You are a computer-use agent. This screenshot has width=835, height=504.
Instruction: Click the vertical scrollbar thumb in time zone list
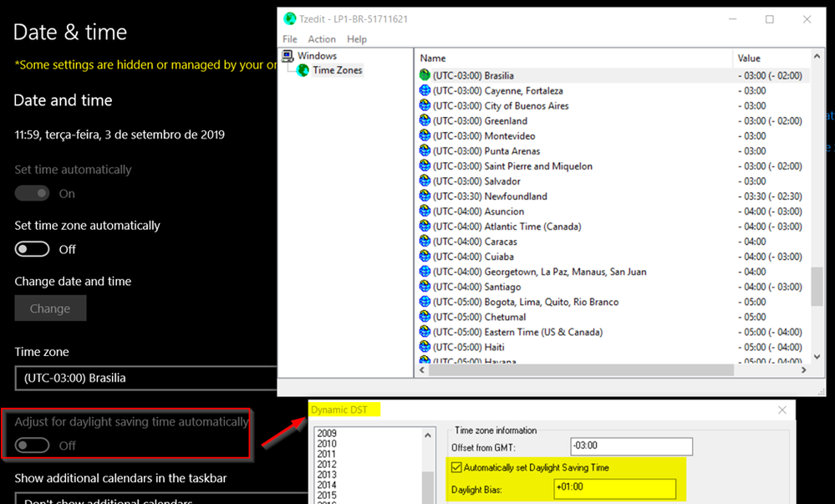tap(817, 287)
